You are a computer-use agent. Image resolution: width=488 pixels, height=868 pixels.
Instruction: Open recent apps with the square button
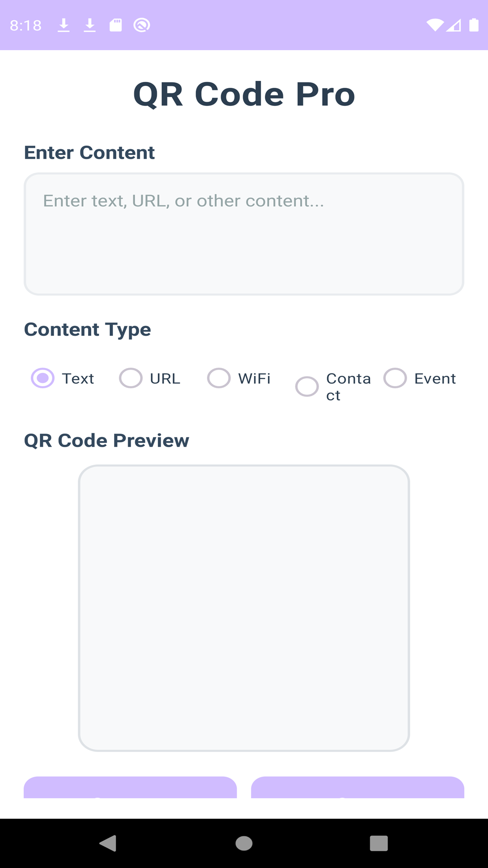(x=379, y=843)
